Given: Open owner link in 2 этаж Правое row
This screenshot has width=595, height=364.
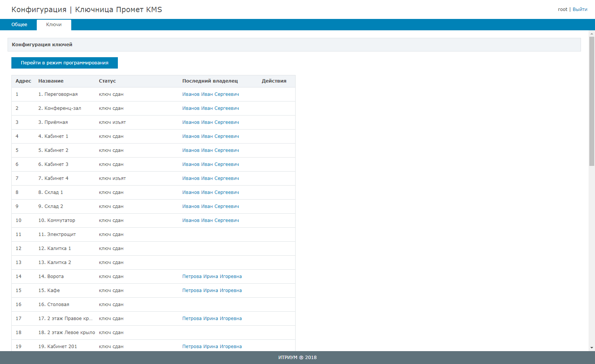Looking at the screenshot, I should (x=212, y=319).
